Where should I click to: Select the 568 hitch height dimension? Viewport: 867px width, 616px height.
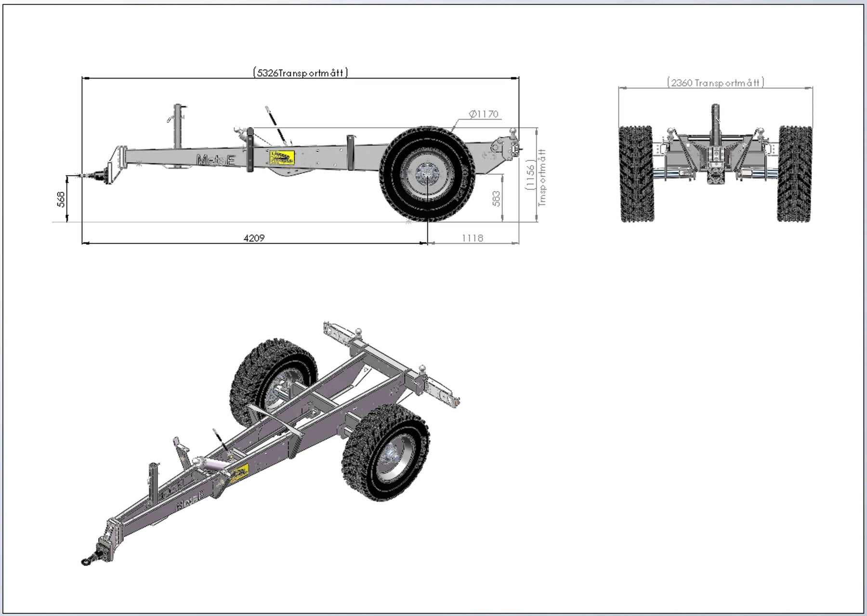(x=61, y=199)
